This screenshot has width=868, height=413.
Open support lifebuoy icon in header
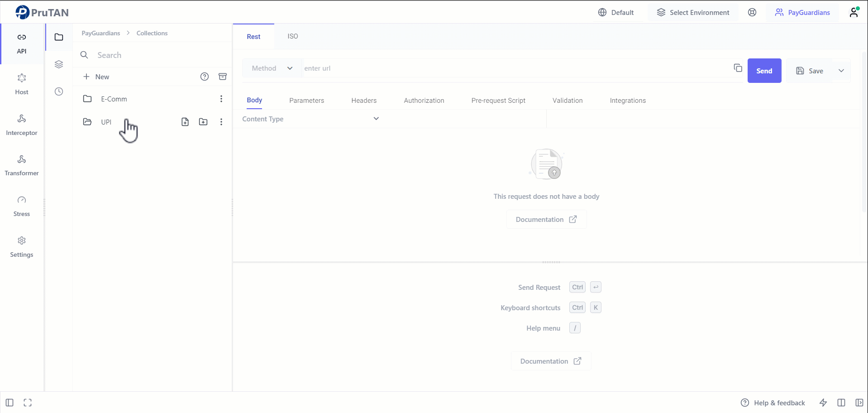[x=752, y=12]
